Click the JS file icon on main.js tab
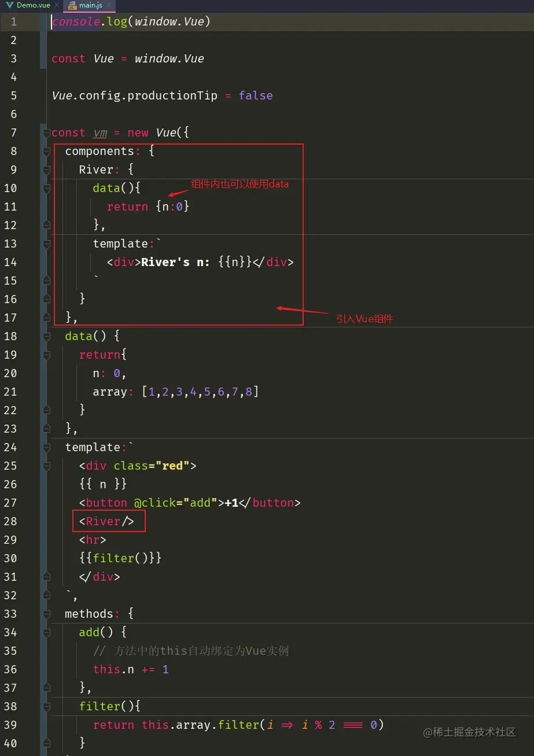Image resolution: width=534 pixels, height=756 pixels. click(72, 5)
